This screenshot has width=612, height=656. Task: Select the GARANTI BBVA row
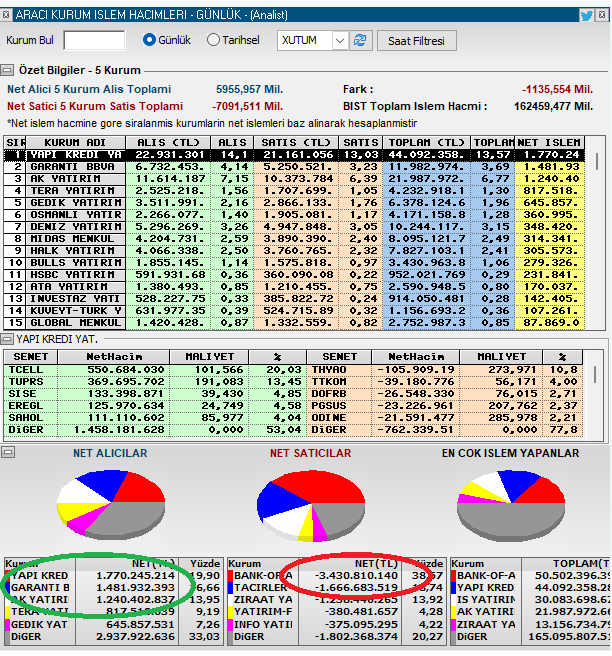click(294, 167)
